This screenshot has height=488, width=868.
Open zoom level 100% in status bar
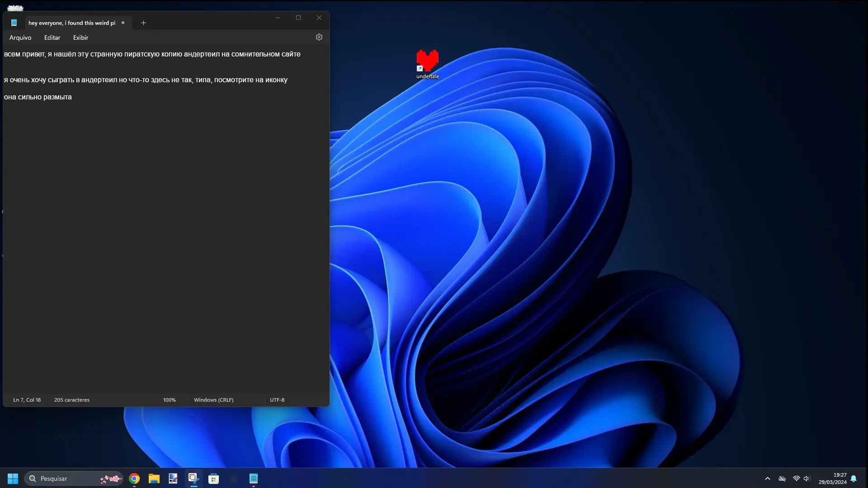tap(170, 400)
